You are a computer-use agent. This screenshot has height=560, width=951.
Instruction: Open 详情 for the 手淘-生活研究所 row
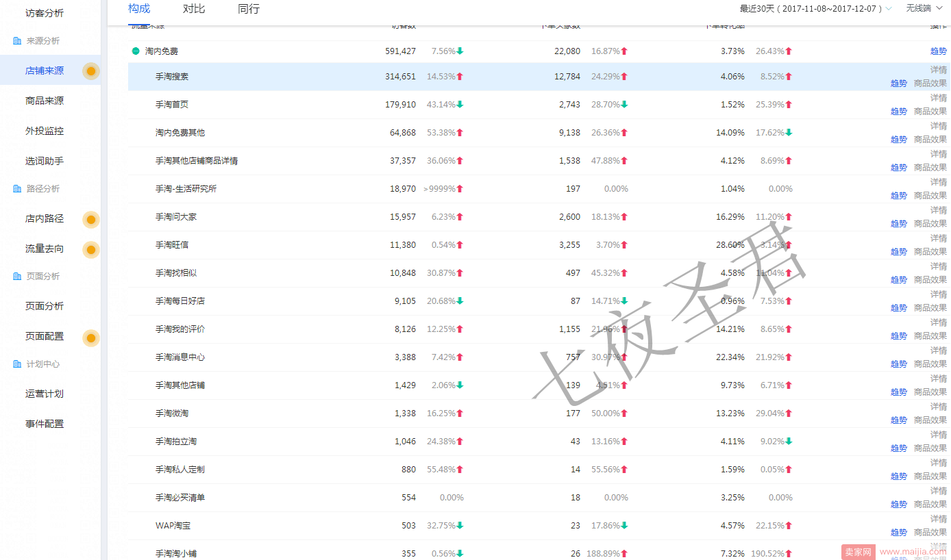939,182
